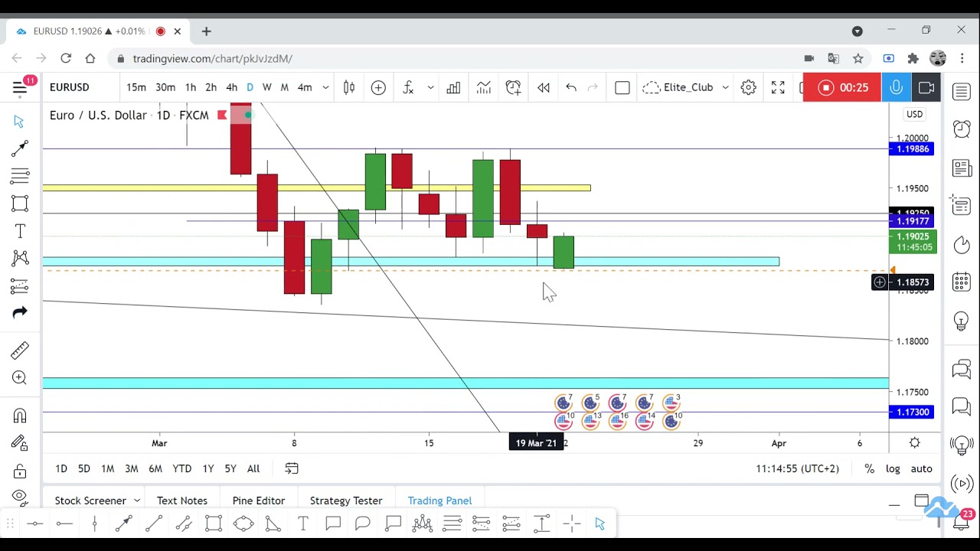Select the 15m timeframe

click(136, 87)
